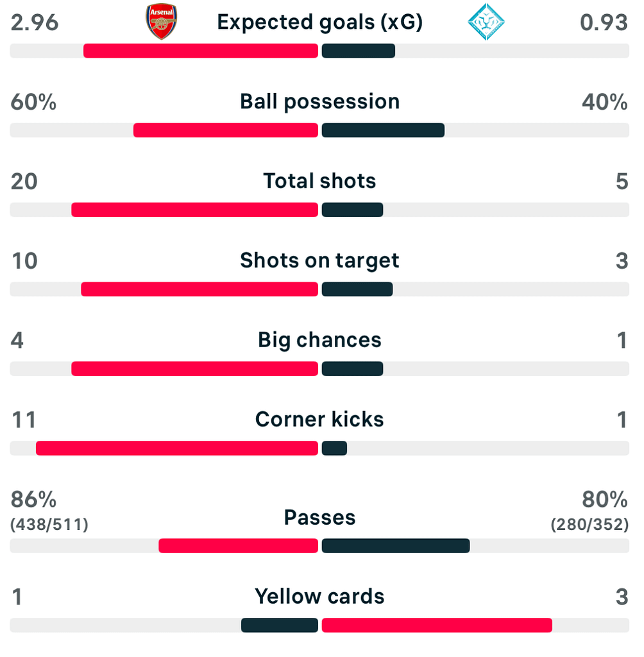Click the dark away-team possession bar
Viewport: 644px width, 657px height.
[383, 130]
